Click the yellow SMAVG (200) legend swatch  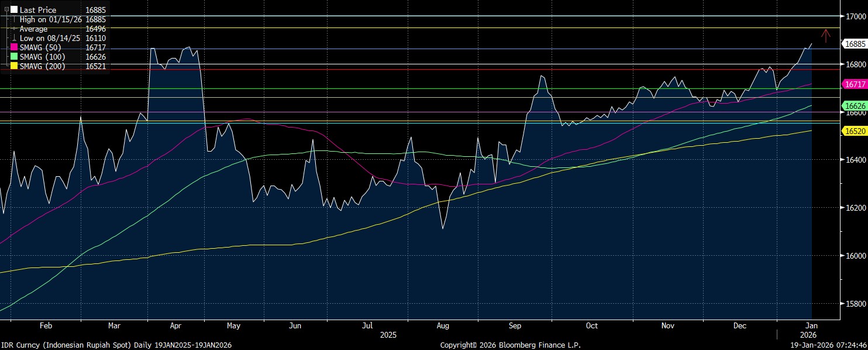click(14, 66)
